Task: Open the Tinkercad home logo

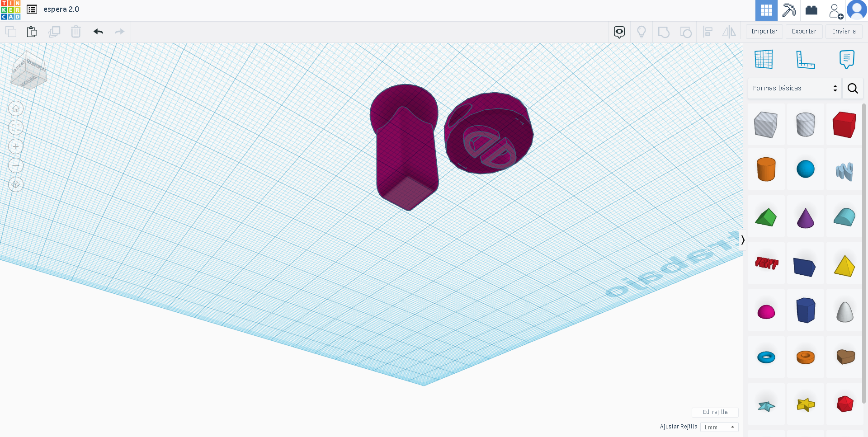Action: point(10,10)
